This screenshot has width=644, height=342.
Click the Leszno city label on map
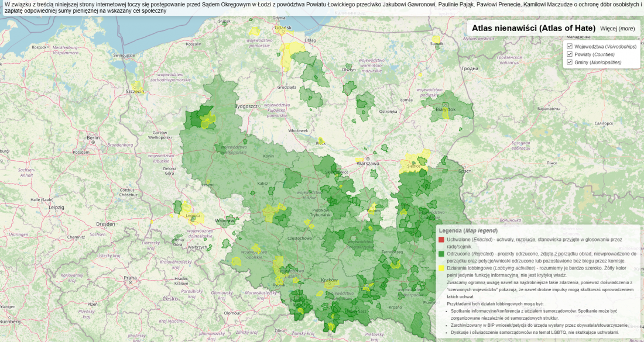point(208,185)
